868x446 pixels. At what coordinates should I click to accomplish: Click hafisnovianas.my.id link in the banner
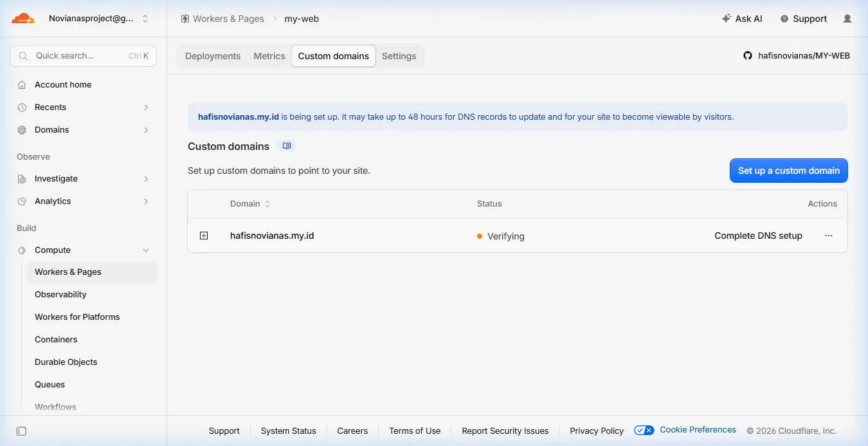tap(239, 116)
